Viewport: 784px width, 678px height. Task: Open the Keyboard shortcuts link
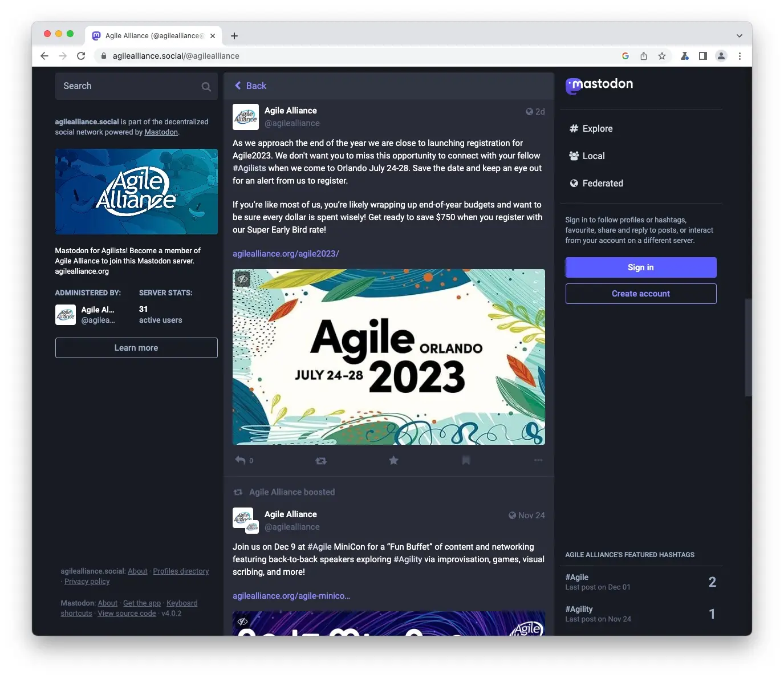coord(182,603)
